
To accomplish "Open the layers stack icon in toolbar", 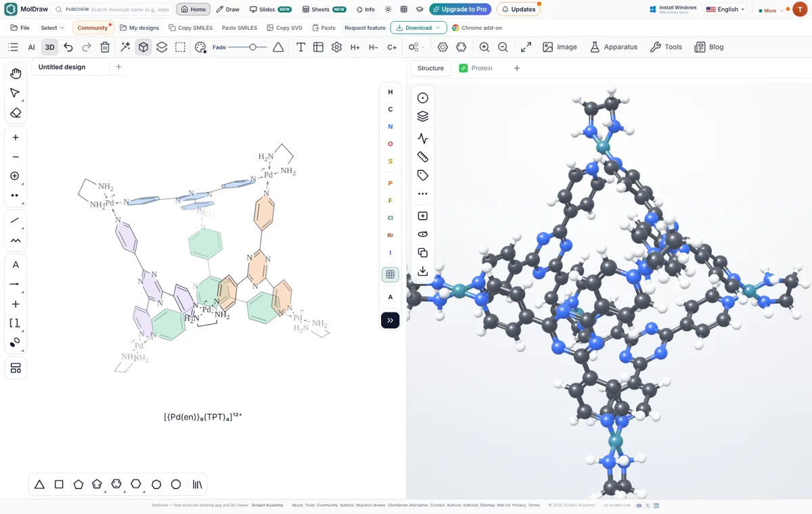I will coord(162,47).
